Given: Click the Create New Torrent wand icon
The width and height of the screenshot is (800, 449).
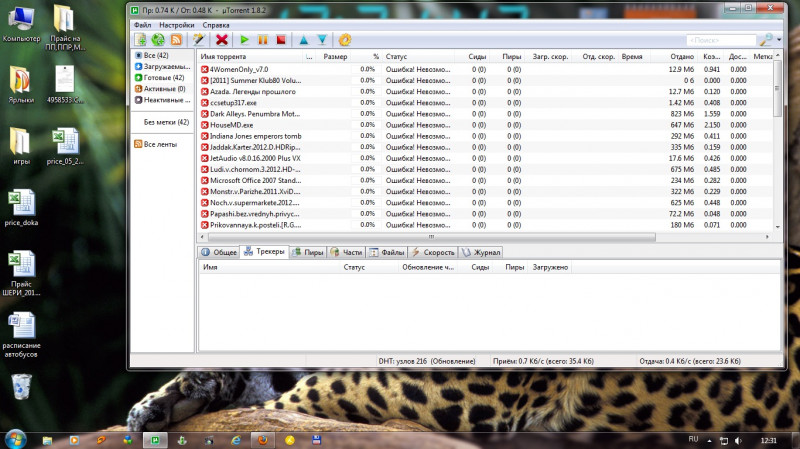Looking at the screenshot, I should 198,40.
